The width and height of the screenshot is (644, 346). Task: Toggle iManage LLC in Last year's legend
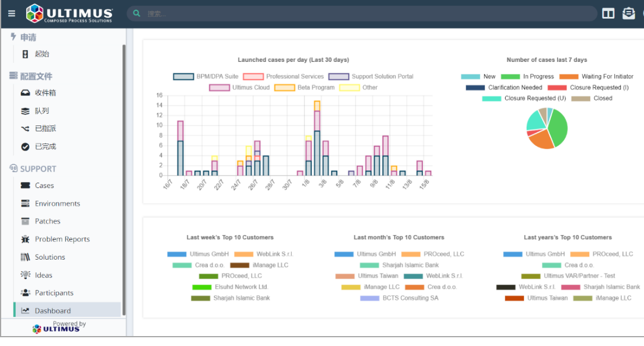coord(603,298)
